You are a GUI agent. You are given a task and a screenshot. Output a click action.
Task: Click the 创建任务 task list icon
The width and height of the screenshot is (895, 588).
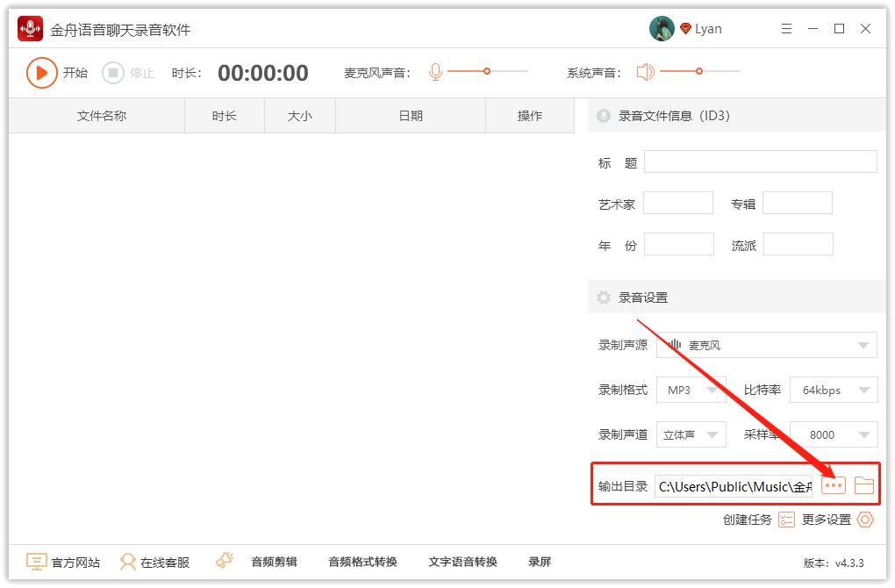click(x=786, y=520)
